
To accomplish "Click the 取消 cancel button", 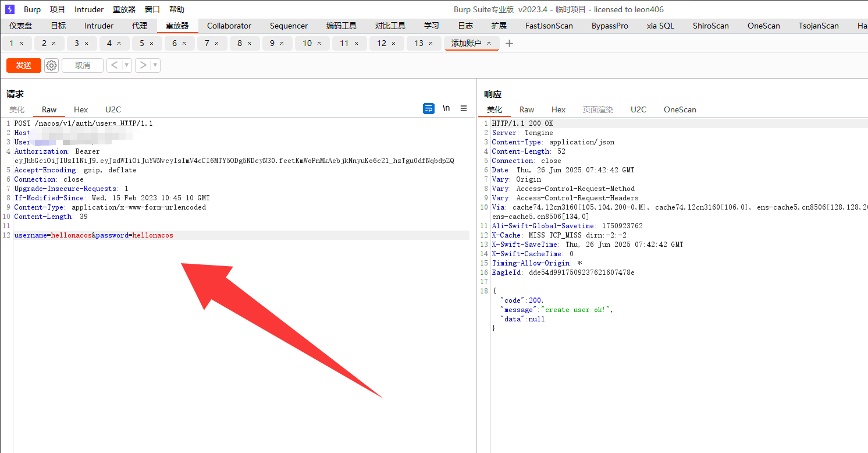I will (x=83, y=65).
